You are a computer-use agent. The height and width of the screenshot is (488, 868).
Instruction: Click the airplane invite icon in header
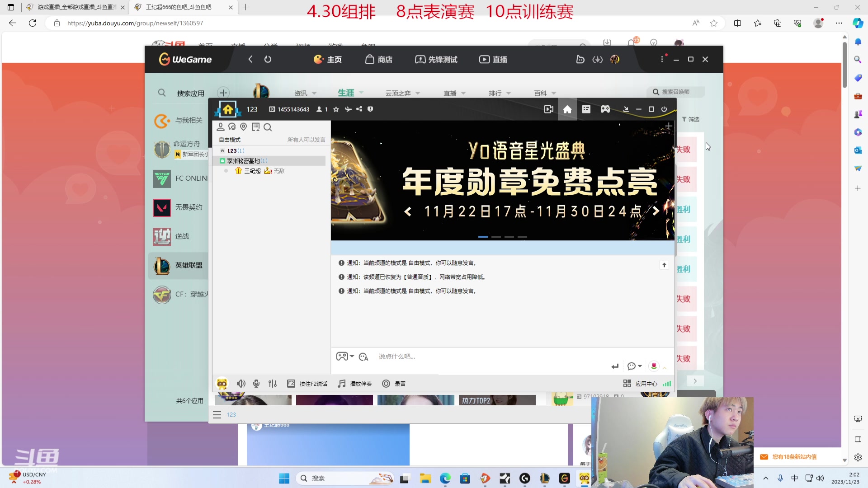[x=348, y=109]
